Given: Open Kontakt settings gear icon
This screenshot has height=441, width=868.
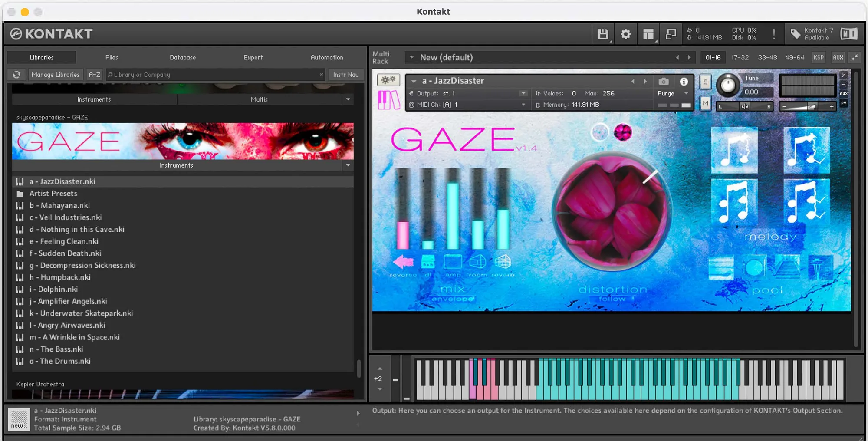Looking at the screenshot, I should click(625, 34).
